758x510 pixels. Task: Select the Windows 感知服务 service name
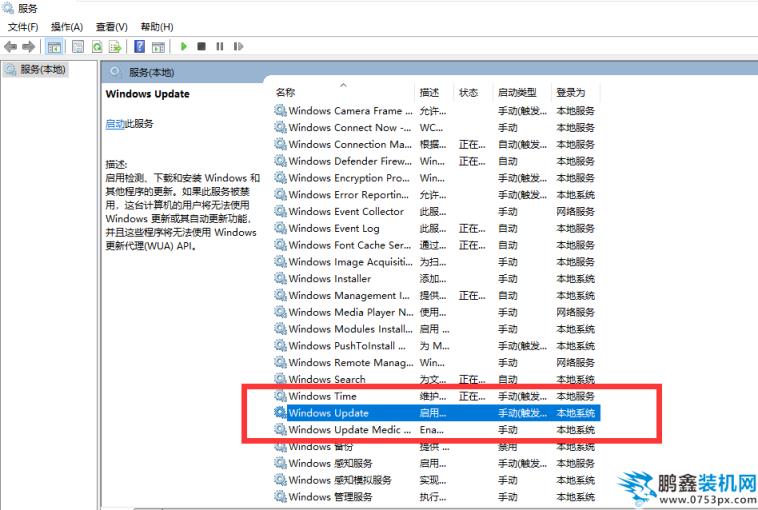330,463
